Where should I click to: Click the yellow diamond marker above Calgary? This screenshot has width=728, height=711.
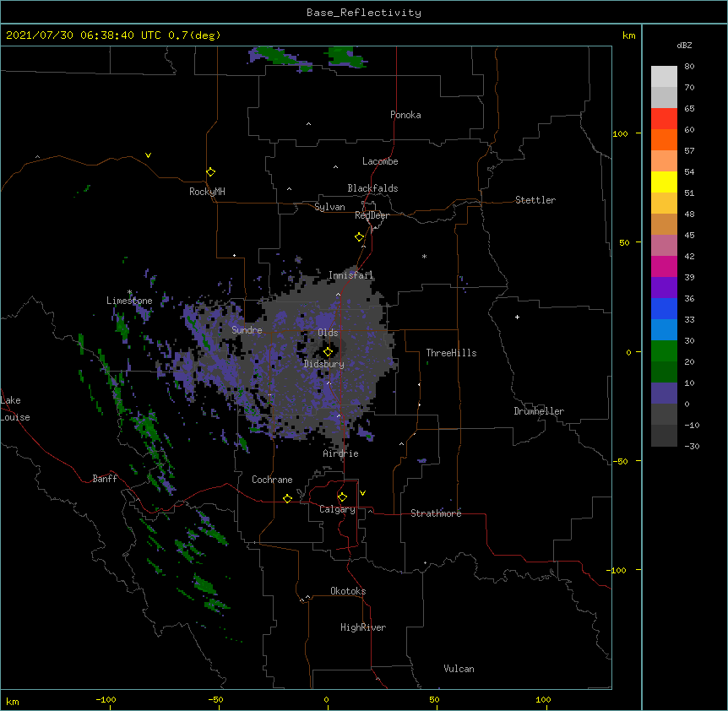click(x=342, y=497)
